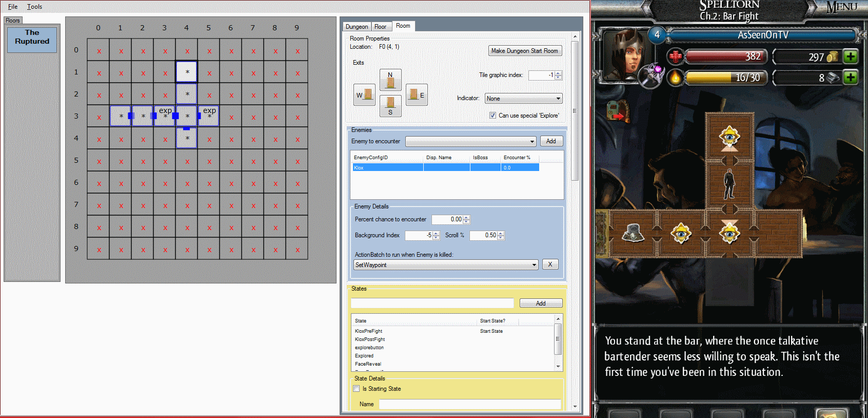Switch to the Dungeon tab
Viewport: 868px width, 418px height.
(x=357, y=27)
